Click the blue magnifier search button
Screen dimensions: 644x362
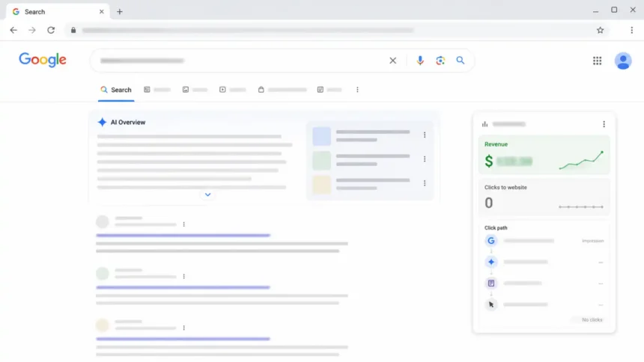[x=461, y=61]
